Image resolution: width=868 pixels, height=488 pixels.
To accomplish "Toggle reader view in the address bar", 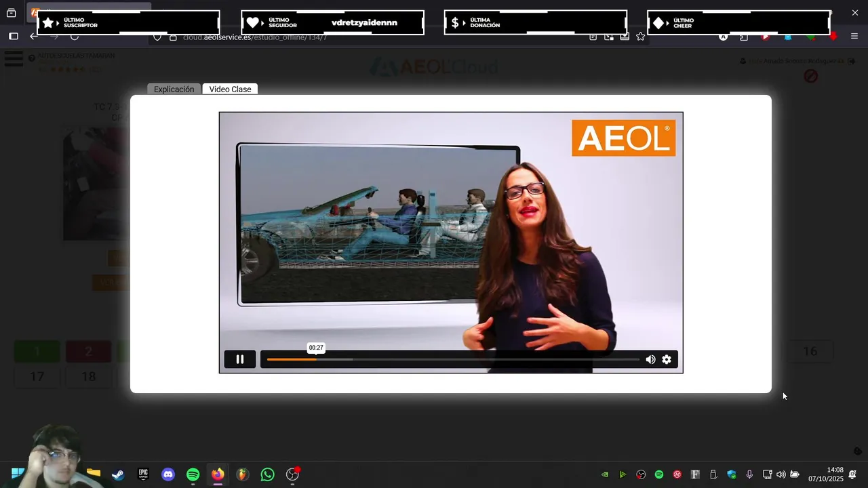I will pyautogui.click(x=593, y=37).
